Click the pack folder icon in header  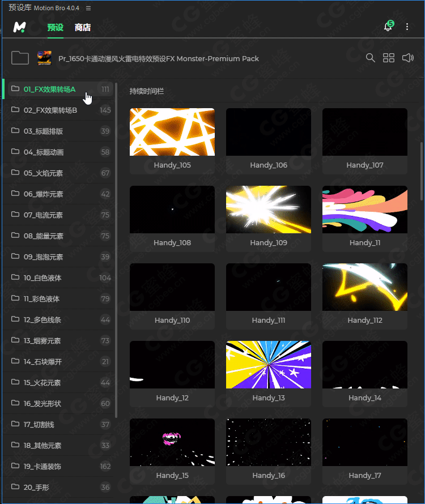[20, 58]
